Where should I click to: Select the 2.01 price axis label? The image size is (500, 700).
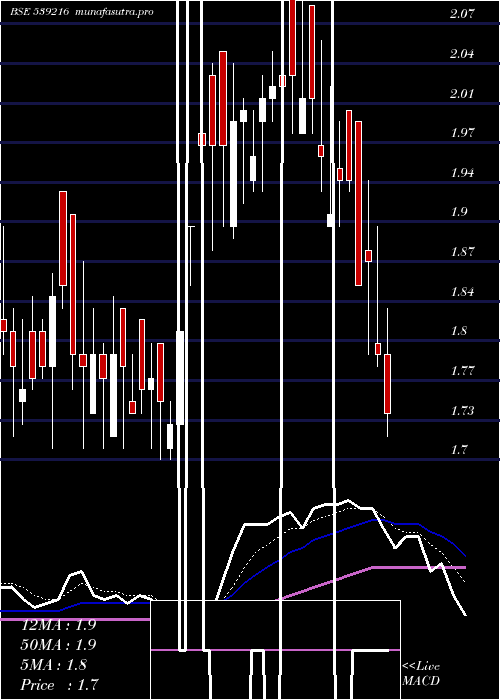tap(462, 94)
